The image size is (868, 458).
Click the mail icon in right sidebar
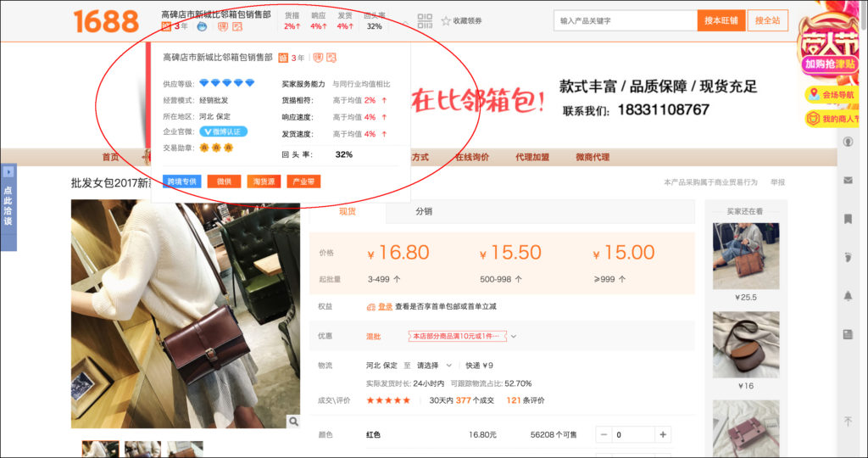click(848, 180)
